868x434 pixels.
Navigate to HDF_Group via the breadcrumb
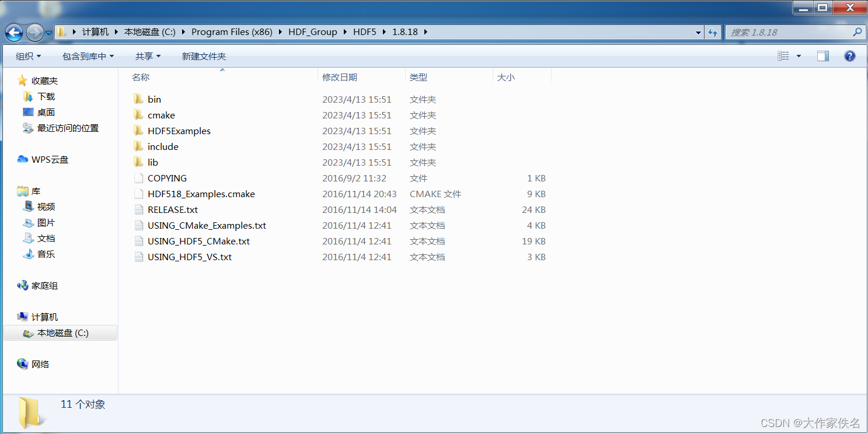(x=313, y=32)
